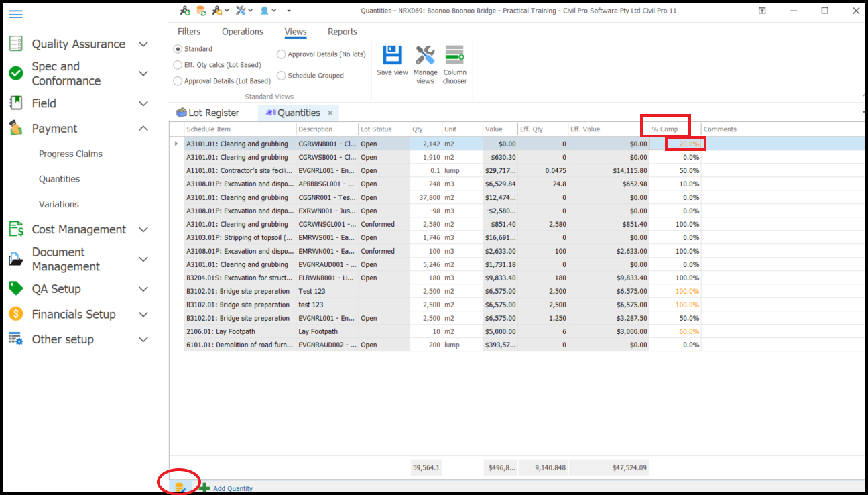Click the Quality Assurance checklist icon
The image size is (868, 495).
click(16, 44)
